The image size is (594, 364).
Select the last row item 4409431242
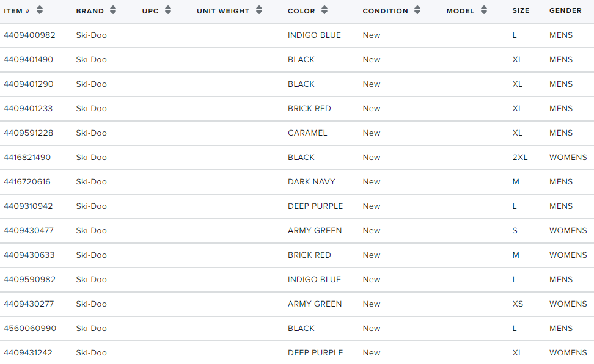click(297, 352)
